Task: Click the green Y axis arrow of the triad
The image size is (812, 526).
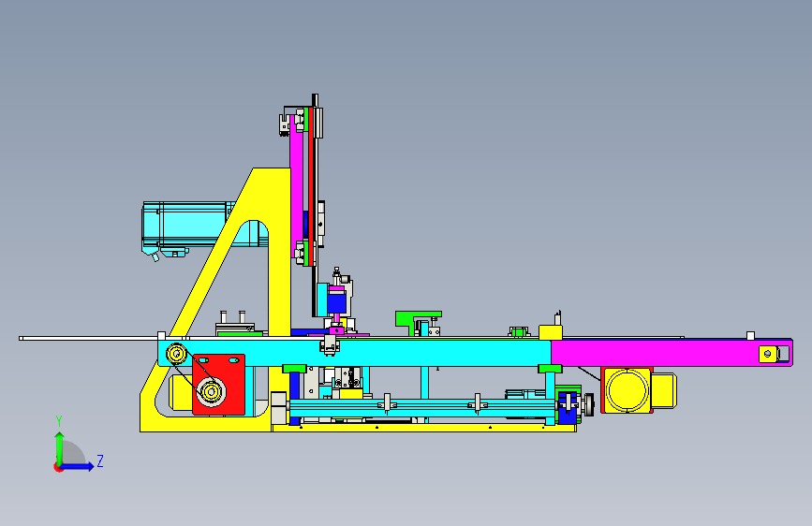Action: 60,447
